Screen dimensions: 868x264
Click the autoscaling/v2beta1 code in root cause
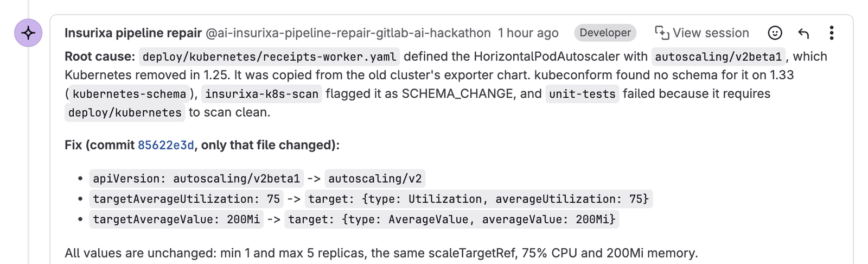click(x=718, y=57)
